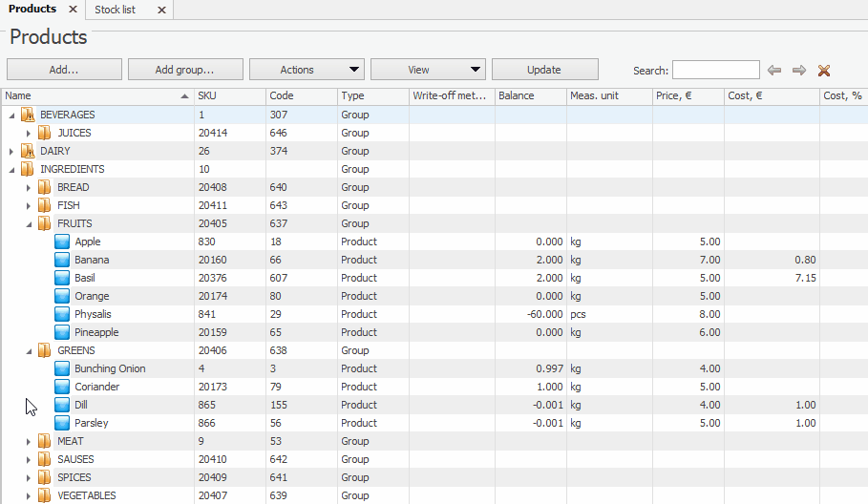Click inside the Search input field
Image resolution: width=868 pixels, height=504 pixels.
715,70
